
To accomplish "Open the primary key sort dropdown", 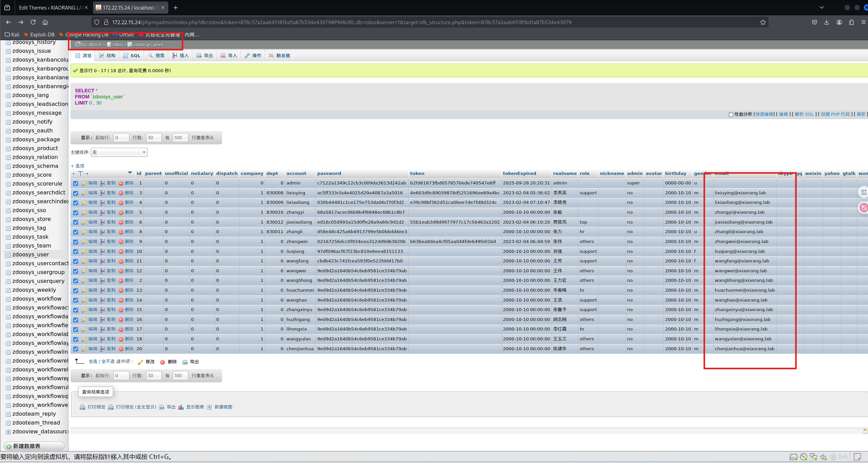I will coord(119,152).
